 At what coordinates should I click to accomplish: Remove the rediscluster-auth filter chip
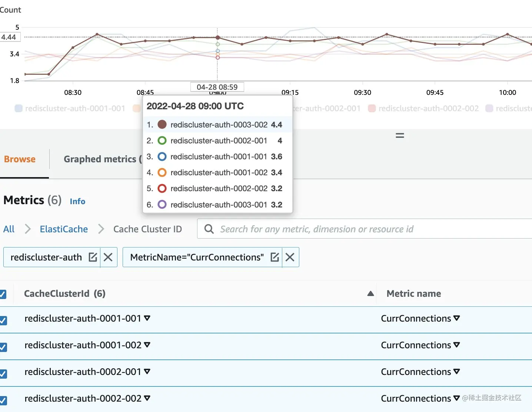click(x=108, y=257)
